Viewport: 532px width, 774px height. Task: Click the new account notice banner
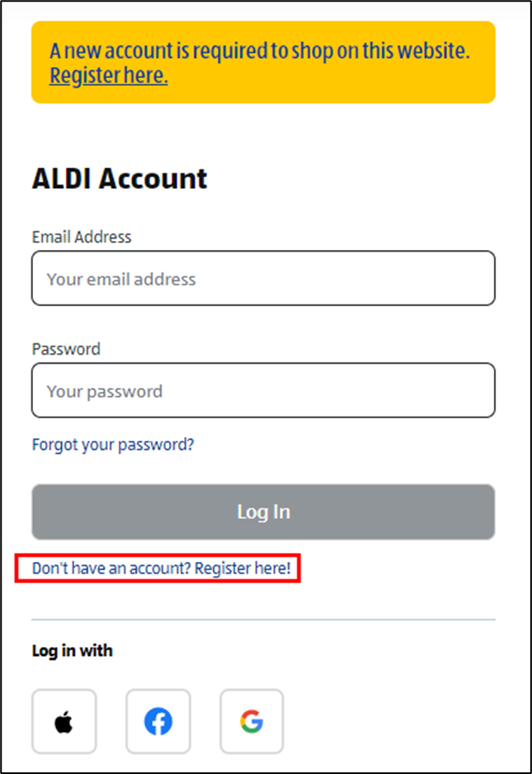tap(263, 62)
